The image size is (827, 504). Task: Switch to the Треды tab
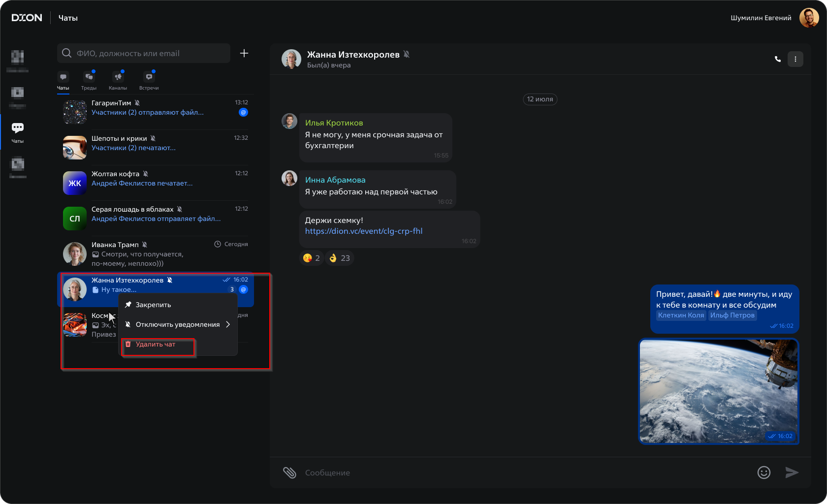[89, 81]
